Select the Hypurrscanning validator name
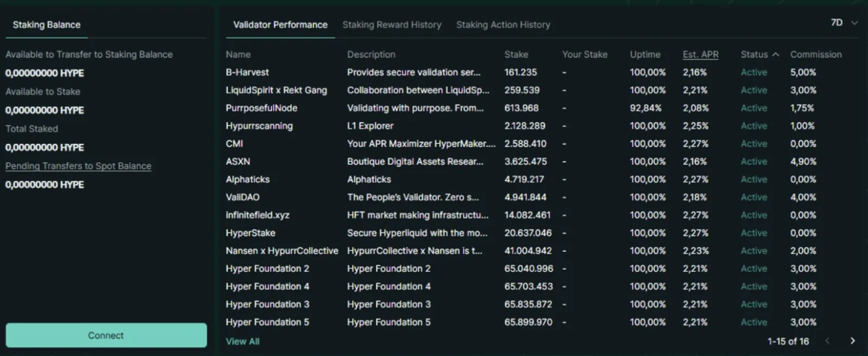Viewport: 868px width, 356px height. (x=259, y=126)
